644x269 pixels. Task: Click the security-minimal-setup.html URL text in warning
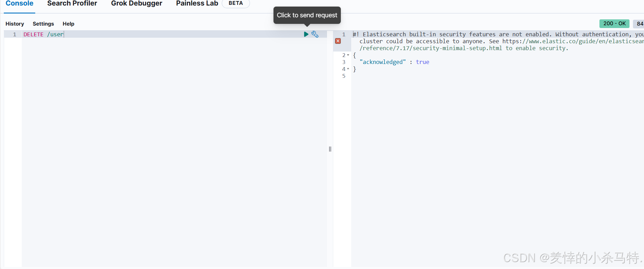431,48
